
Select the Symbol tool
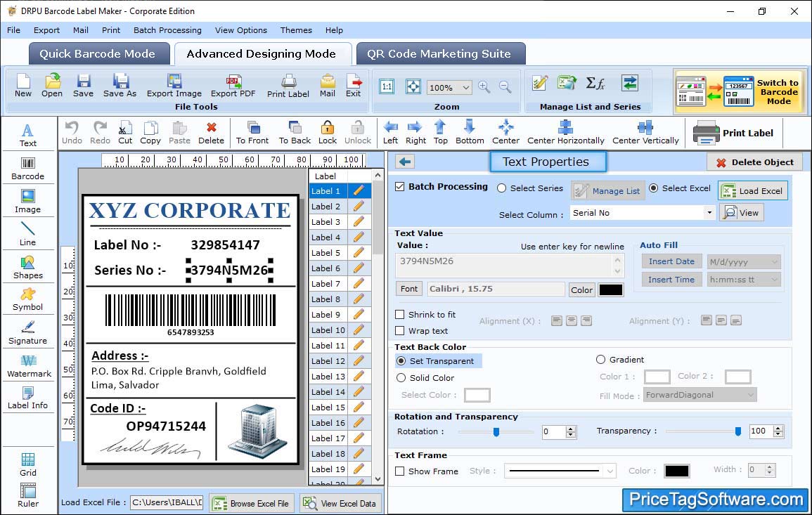[28, 300]
